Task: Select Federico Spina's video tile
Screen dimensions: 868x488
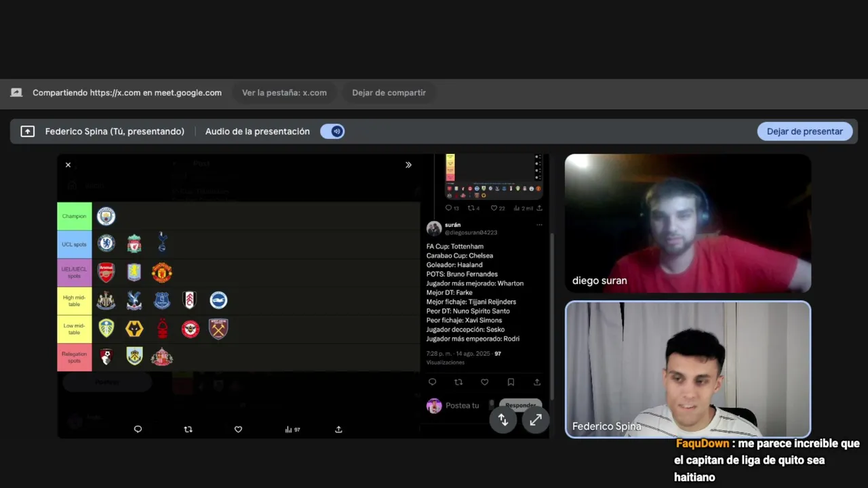Action: click(688, 369)
